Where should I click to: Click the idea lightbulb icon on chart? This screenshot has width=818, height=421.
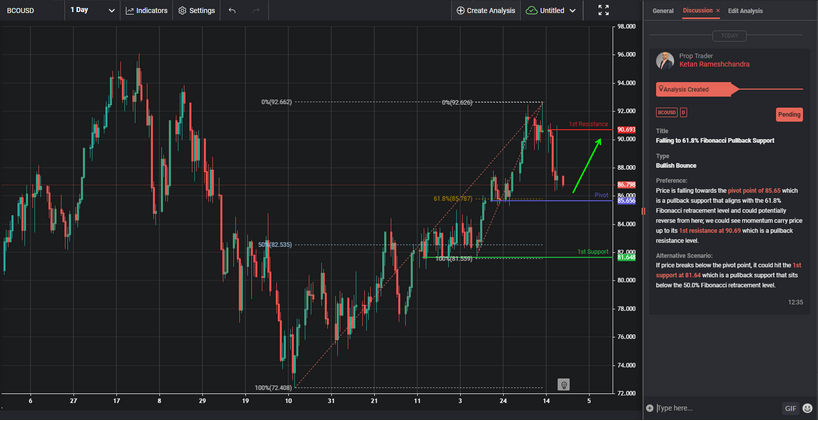pos(563,384)
